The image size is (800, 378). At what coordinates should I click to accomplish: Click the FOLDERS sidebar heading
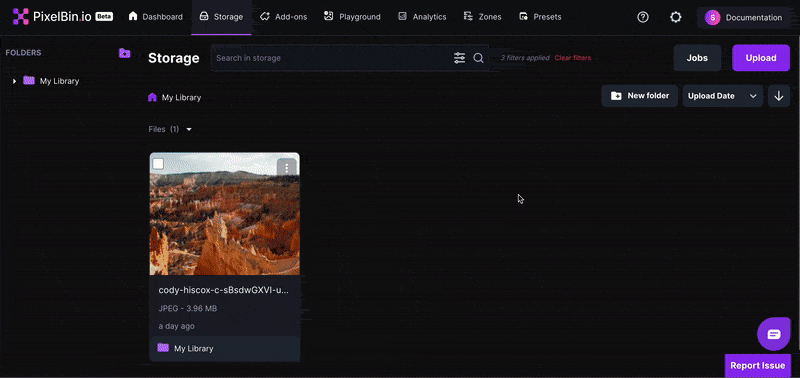click(23, 53)
